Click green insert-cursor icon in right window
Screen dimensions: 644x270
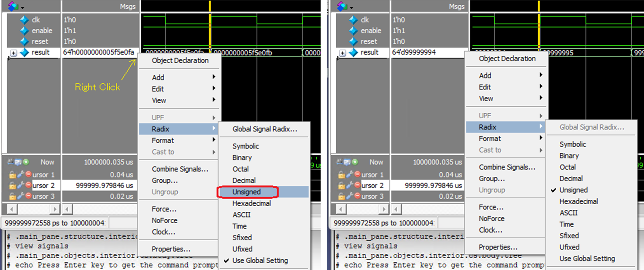click(355, 162)
